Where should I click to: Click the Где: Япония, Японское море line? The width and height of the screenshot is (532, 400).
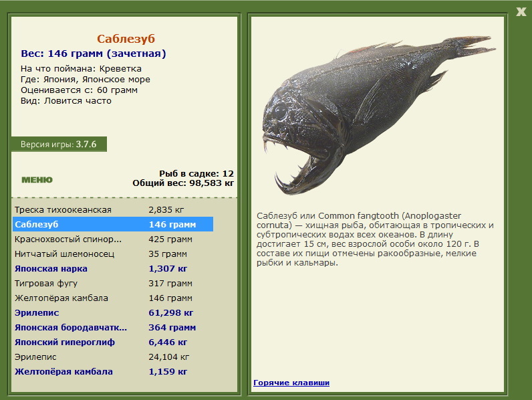[86, 80]
